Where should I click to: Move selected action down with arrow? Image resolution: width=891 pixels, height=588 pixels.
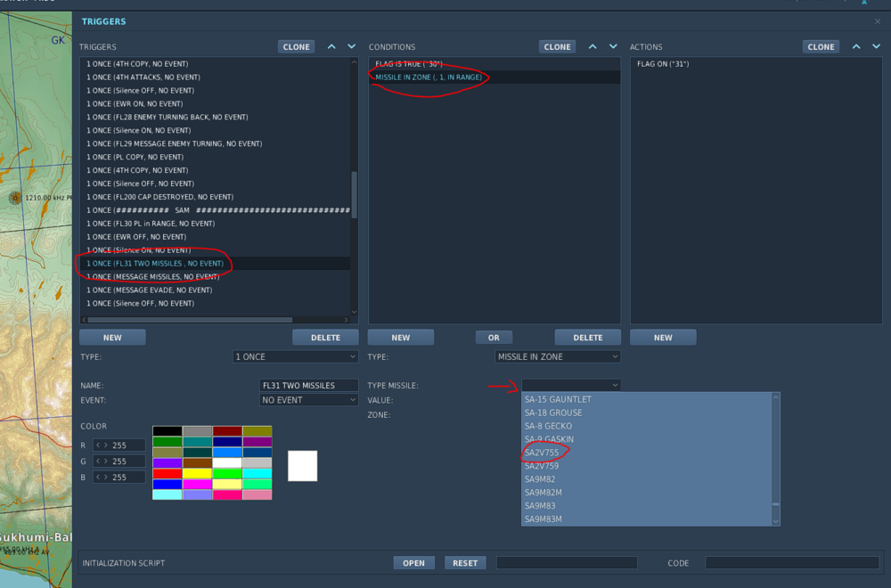point(876,46)
